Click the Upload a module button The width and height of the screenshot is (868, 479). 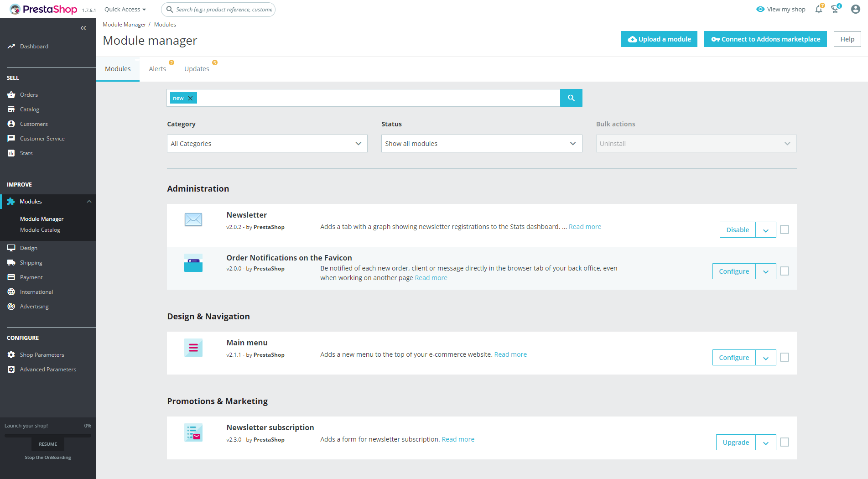(659, 39)
